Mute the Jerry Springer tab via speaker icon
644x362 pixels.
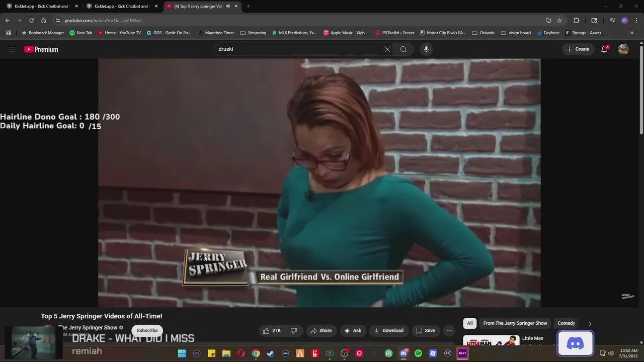pyautogui.click(x=228, y=6)
